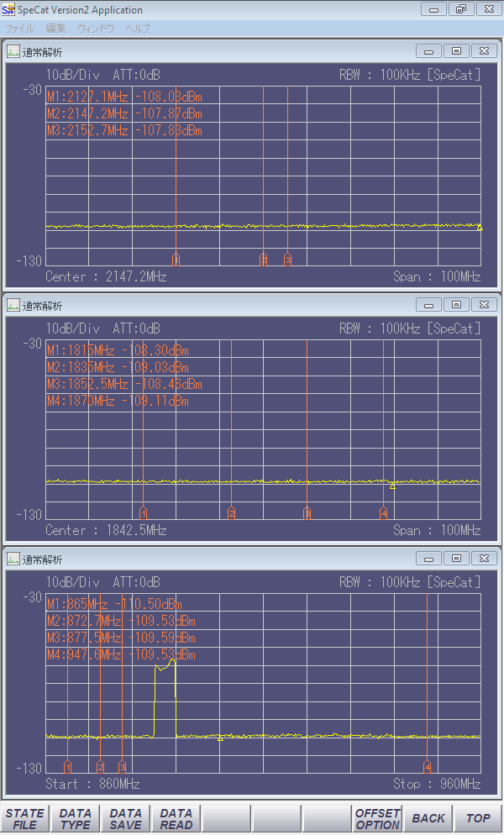Click the top 通常解析 window icon
Viewport: 504px width, 835px height.
(13, 51)
